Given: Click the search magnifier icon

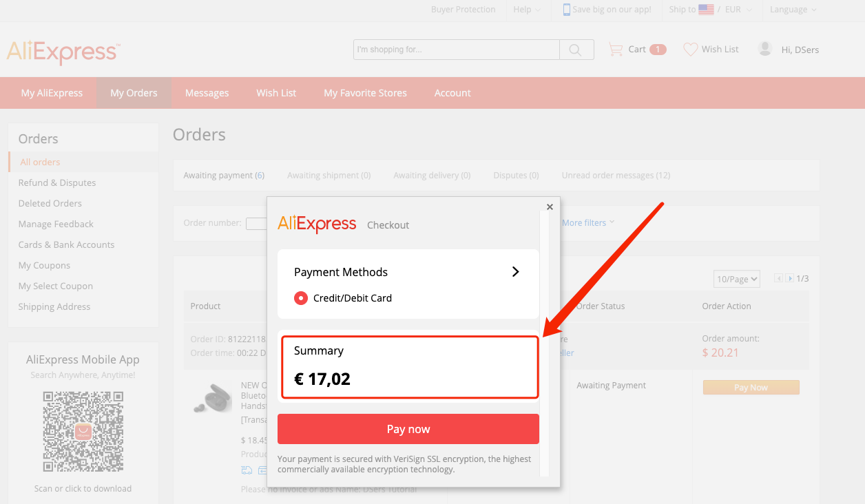Looking at the screenshot, I should [576, 50].
